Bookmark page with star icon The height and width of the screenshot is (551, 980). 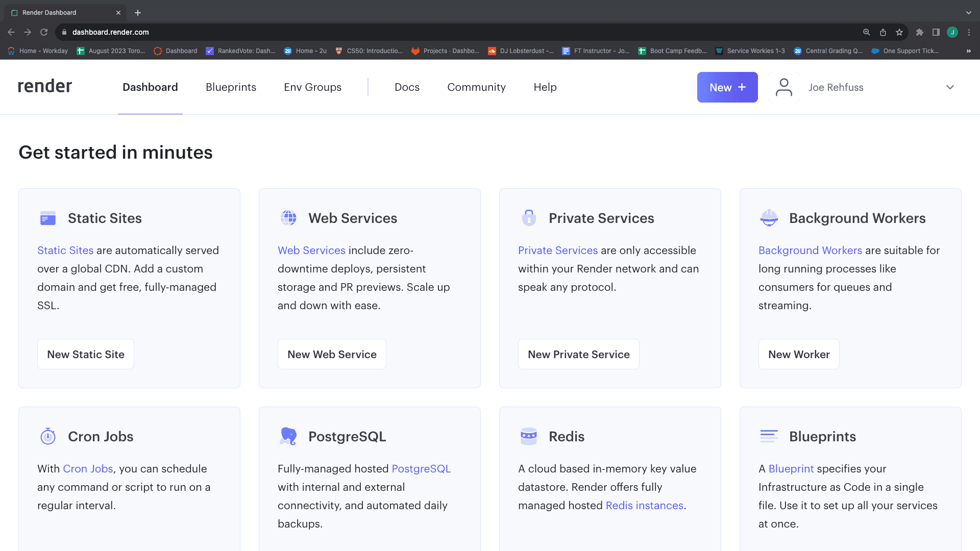(x=899, y=32)
